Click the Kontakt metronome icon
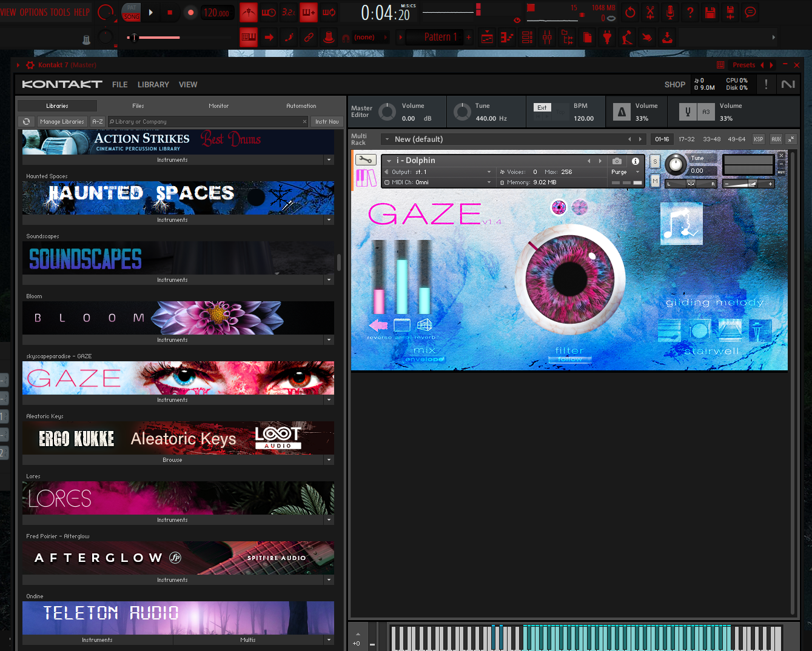812x651 pixels. (622, 112)
